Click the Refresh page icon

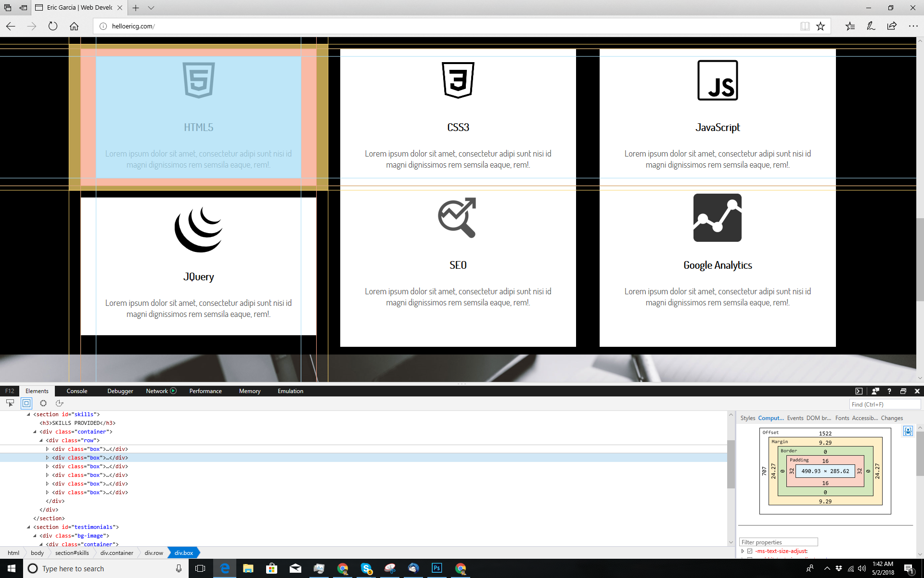pos(53,26)
